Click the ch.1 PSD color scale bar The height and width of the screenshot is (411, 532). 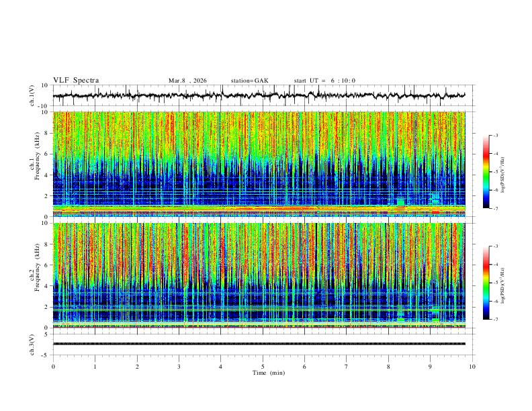[x=486, y=172]
